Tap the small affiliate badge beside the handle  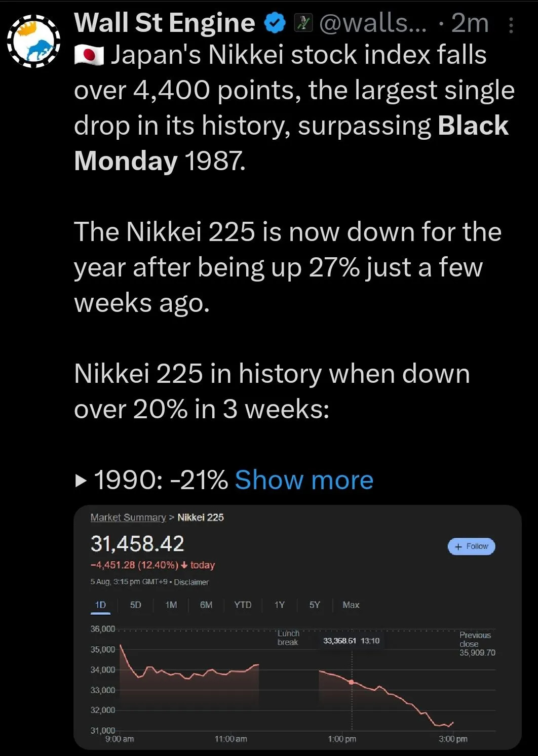tap(303, 23)
